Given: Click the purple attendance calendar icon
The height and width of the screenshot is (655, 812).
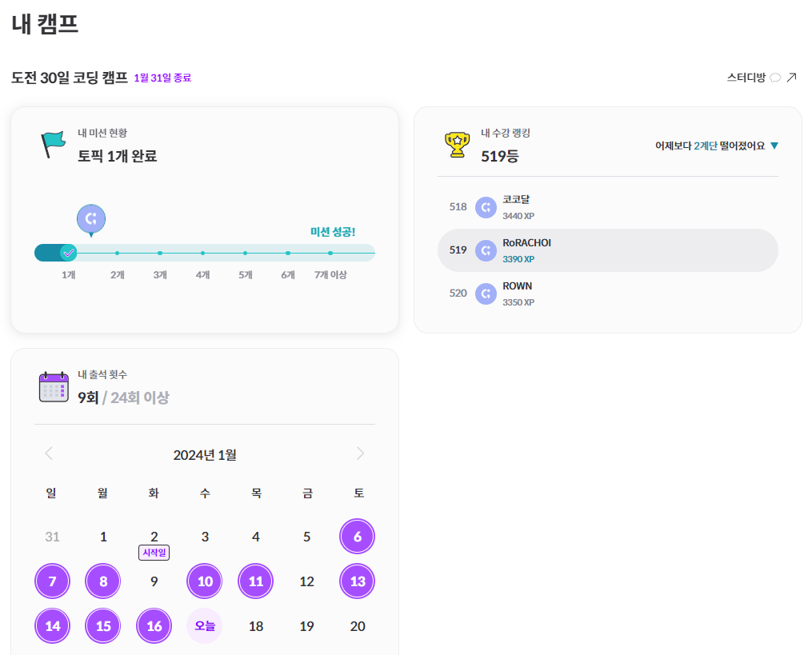Looking at the screenshot, I should click(54, 387).
